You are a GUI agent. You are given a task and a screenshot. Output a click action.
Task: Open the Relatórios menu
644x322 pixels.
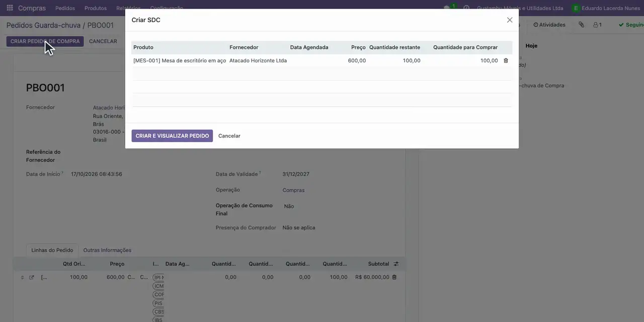(x=128, y=8)
